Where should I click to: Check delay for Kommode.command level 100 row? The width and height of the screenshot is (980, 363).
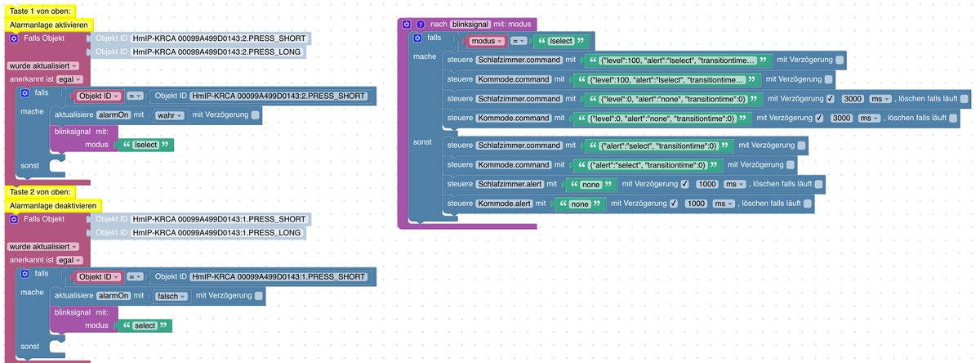point(829,79)
